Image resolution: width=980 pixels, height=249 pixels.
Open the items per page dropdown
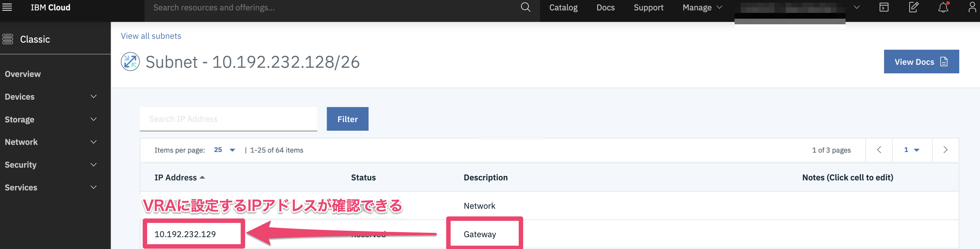coord(225,150)
